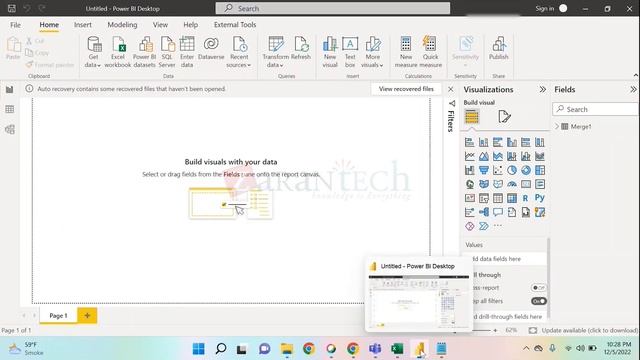Open the View ribbon tab
Screen dimensions: 640x360
click(160, 25)
